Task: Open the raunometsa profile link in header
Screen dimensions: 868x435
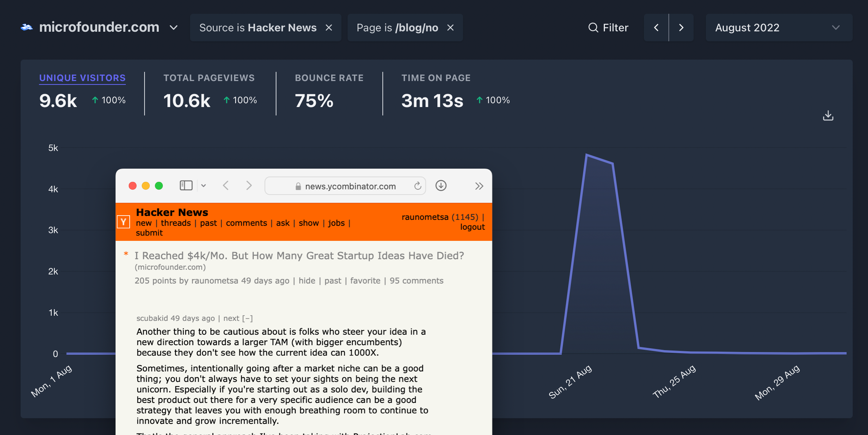Action: [x=425, y=217]
